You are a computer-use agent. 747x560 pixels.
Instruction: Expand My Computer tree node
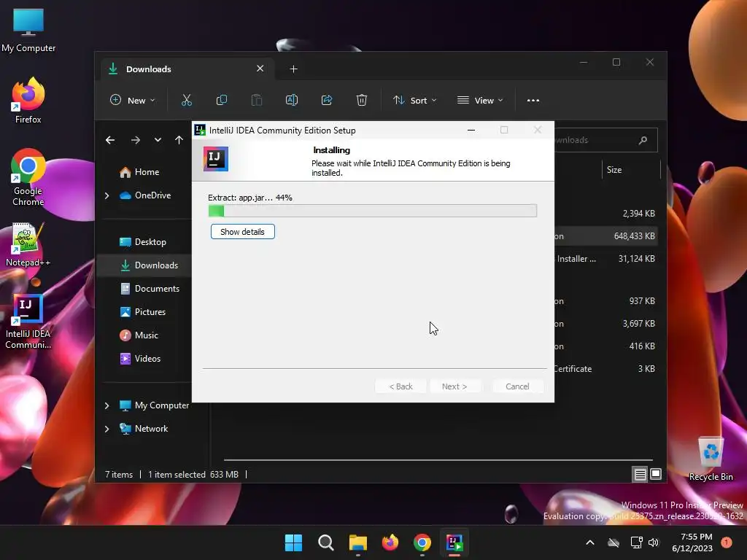(107, 405)
